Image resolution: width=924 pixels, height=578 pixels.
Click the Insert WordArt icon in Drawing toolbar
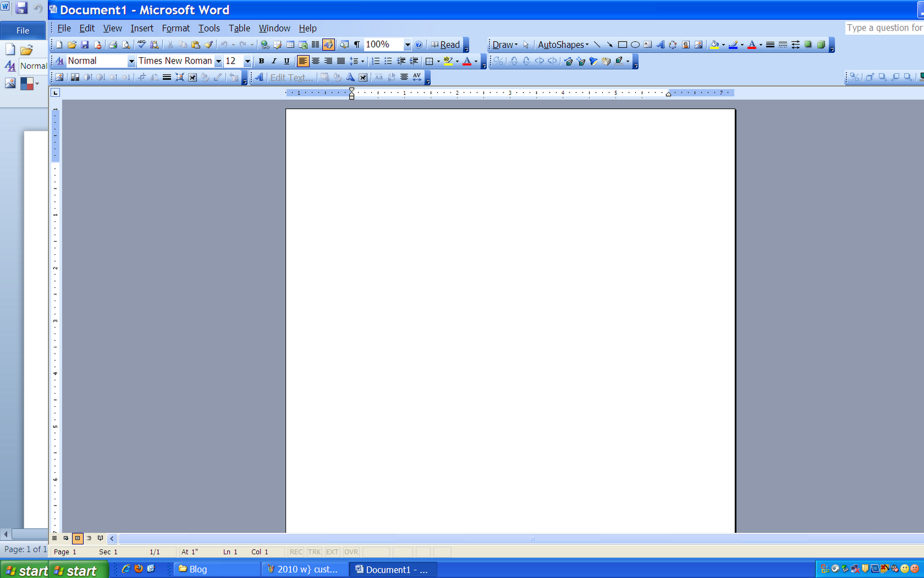tap(660, 45)
